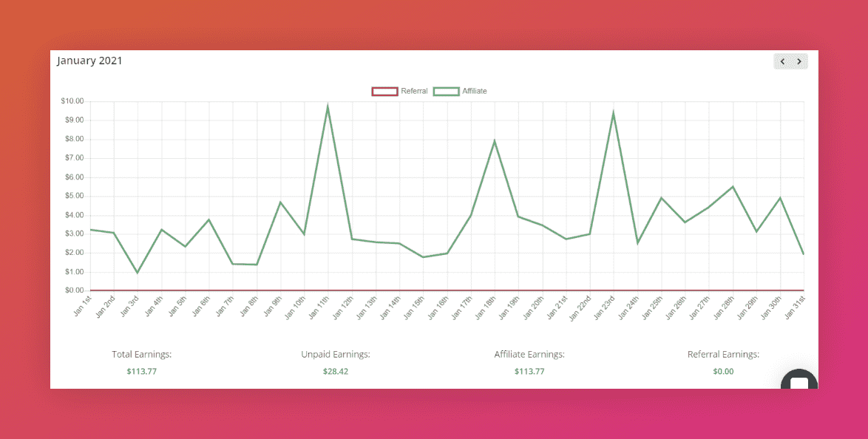Click the red Referral legend swatch
The image size is (868, 439).
coord(384,92)
